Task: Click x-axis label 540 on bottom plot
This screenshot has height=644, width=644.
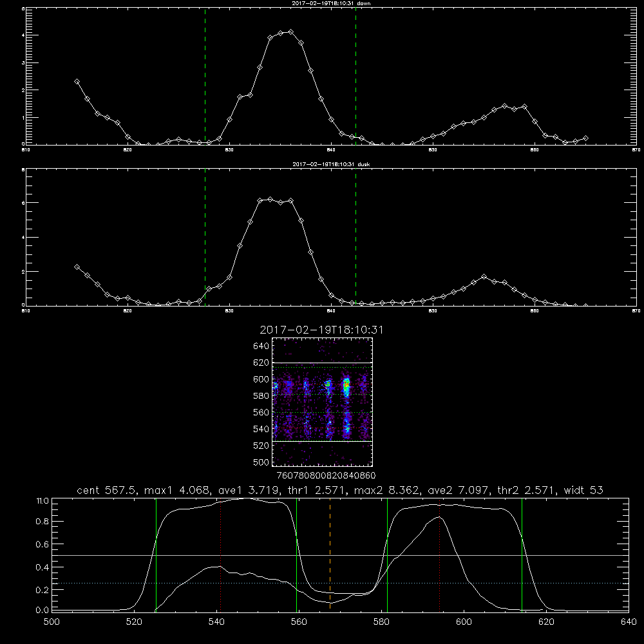Action: click(216, 622)
